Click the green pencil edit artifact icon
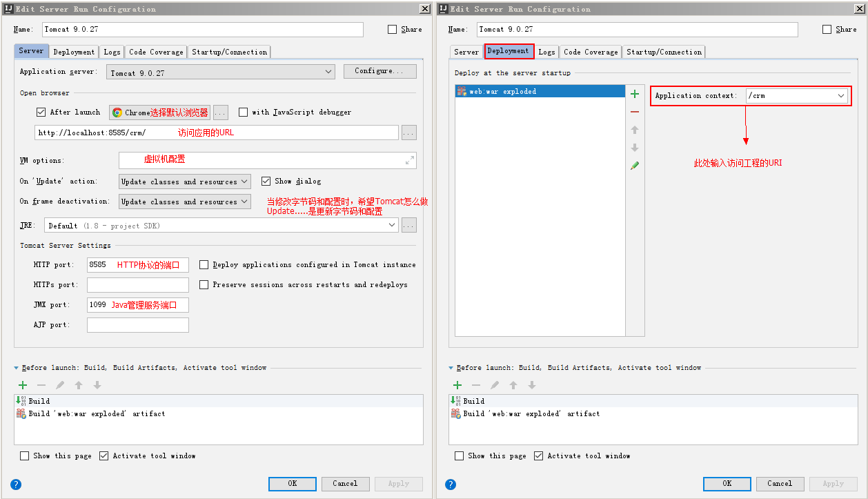Screen dimensions: 868x499 [x=635, y=166]
